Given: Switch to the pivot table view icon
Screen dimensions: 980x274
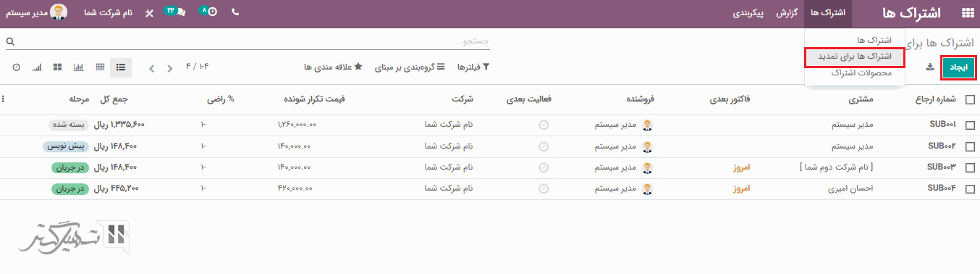Looking at the screenshot, I should (100, 67).
